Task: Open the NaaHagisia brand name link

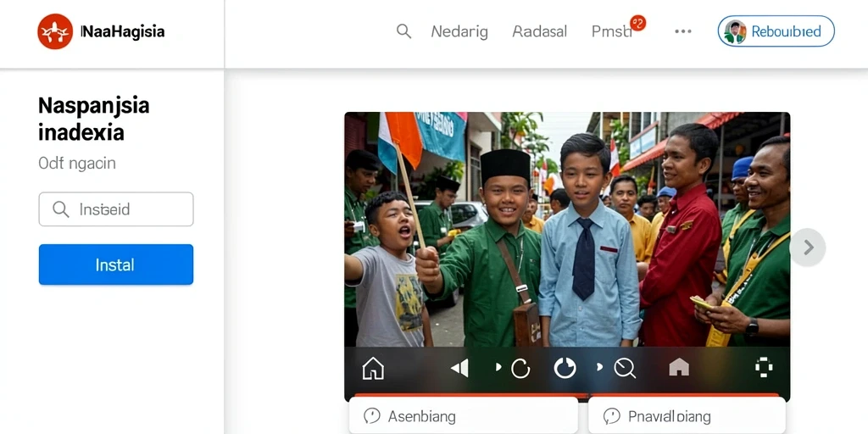Action: tap(122, 31)
